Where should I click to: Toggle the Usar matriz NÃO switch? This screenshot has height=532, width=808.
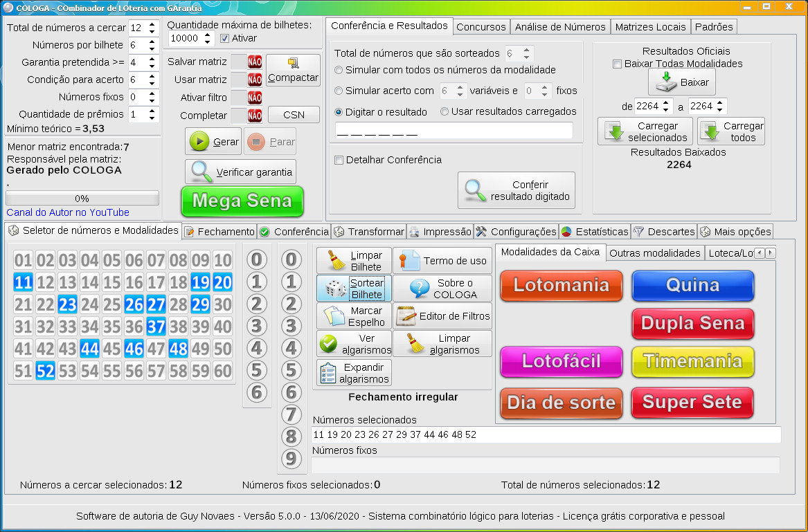pyautogui.click(x=247, y=80)
